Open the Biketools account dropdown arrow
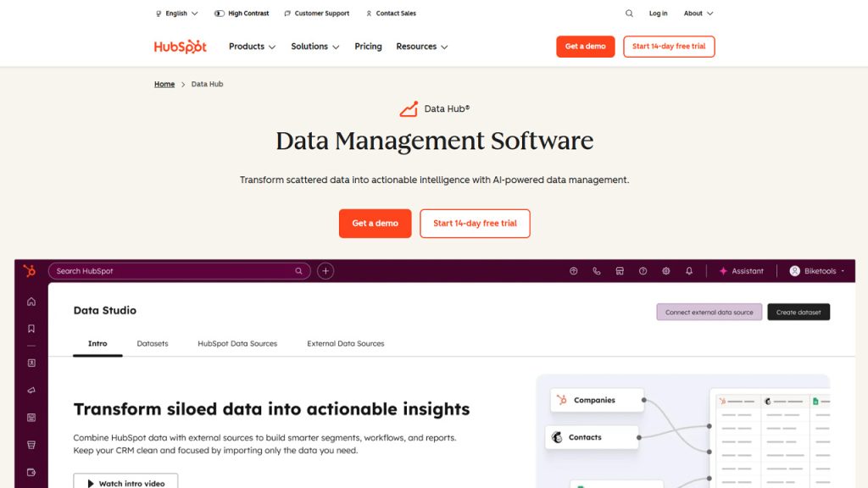 click(x=843, y=271)
